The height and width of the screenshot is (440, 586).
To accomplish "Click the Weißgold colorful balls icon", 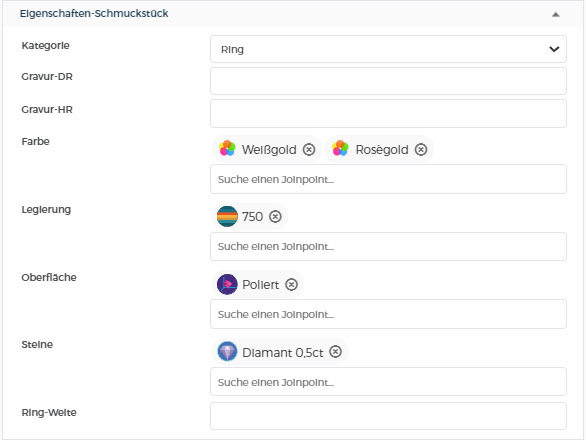I will tap(228, 149).
